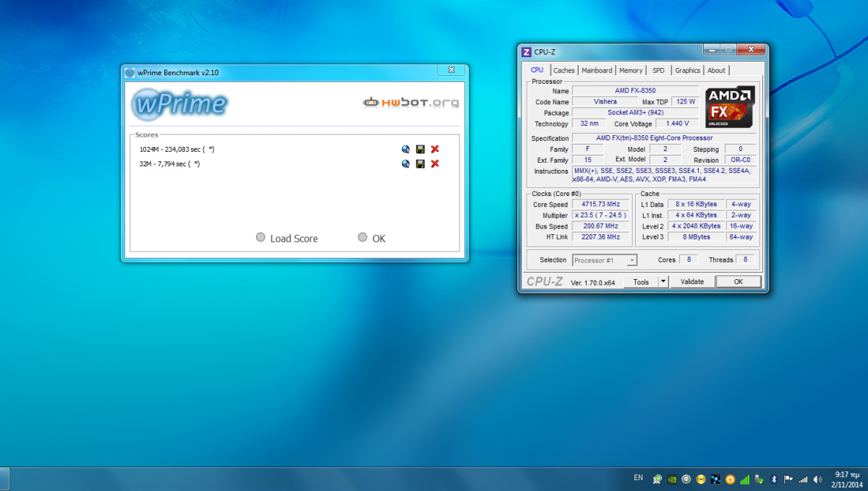Click the green checkmark badge tray icon

658,479
